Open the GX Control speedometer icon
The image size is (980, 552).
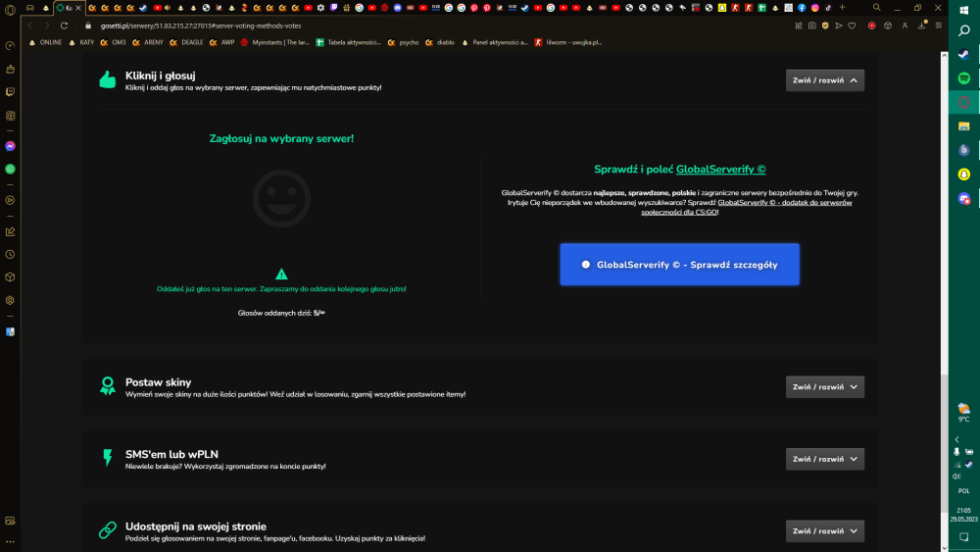coord(10,46)
